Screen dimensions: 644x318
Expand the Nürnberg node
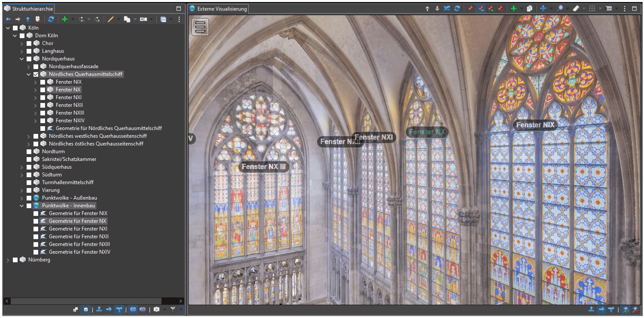pyautogui.click(x=8, y=260)
